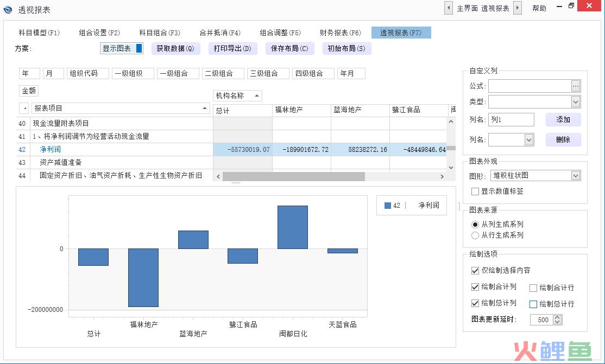Switch to 合并抵消(F4) tab
The height and width of the screenshot is (364, 605).
coord(219,33)
